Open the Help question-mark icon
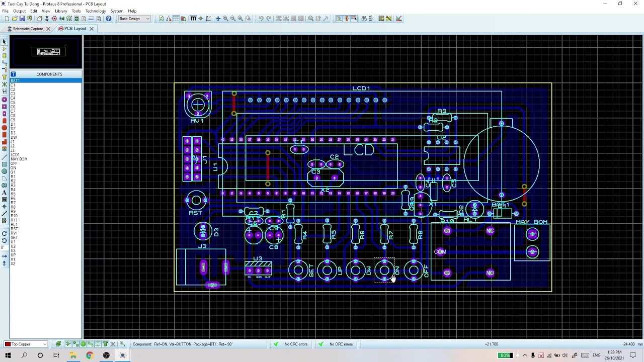Screen dimensions: 644x362 (x=108, y=19)
